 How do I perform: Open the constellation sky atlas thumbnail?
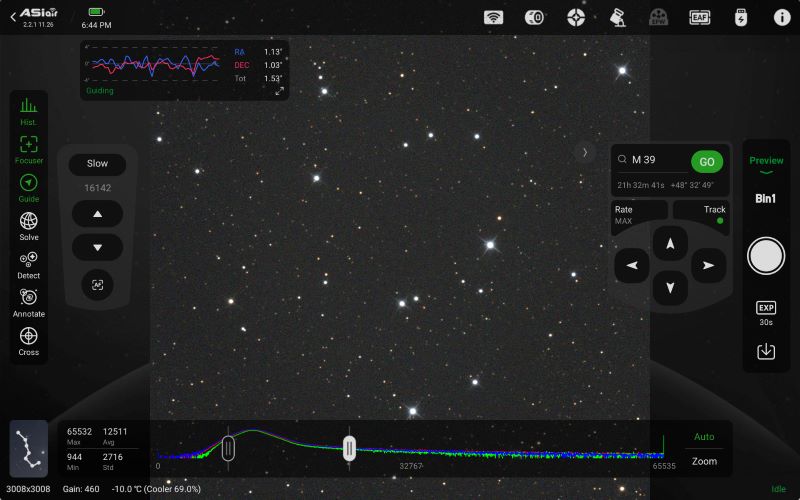[29, 448]
